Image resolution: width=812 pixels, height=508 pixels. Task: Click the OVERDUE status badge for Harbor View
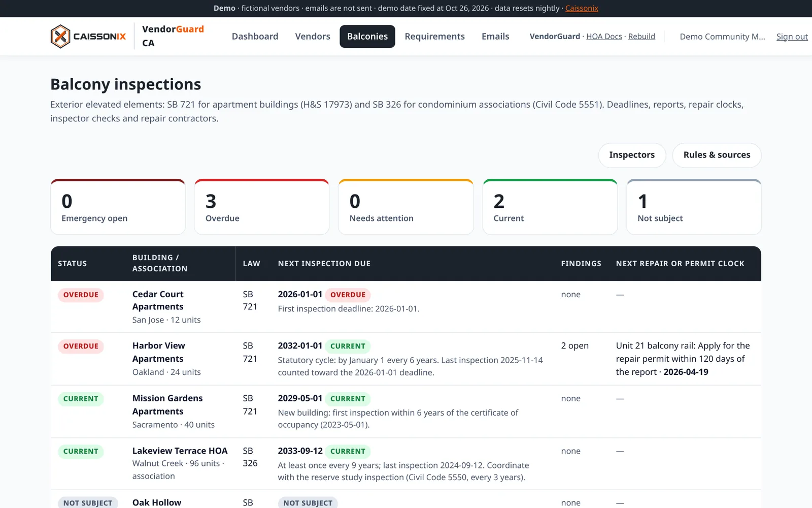click(81, 346)
